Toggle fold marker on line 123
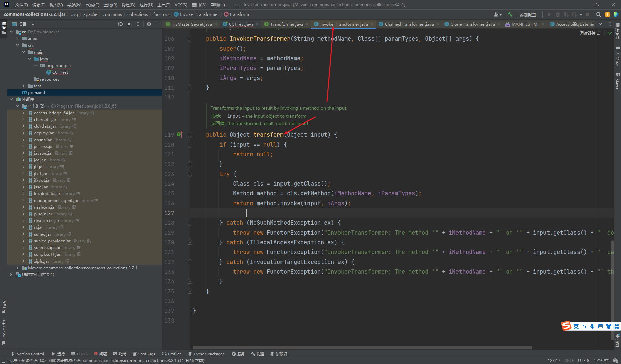The height and width of the screenshot is (364, 621). [190, 174]
